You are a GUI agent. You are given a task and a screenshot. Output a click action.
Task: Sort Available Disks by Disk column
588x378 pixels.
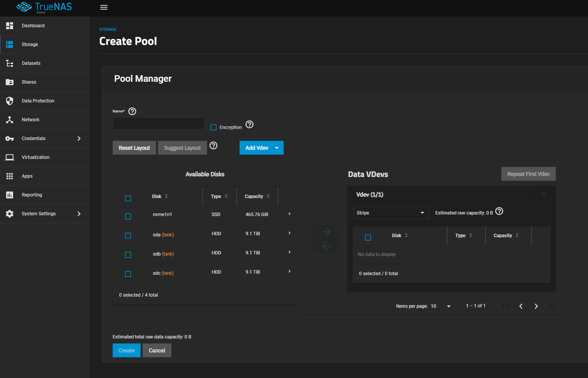pos(160,196)
